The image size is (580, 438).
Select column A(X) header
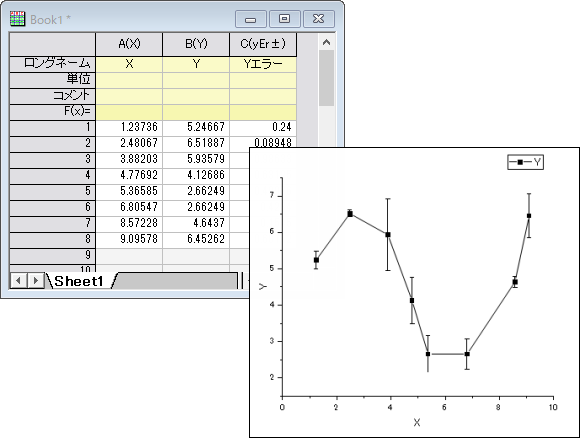tap(129, 44)
